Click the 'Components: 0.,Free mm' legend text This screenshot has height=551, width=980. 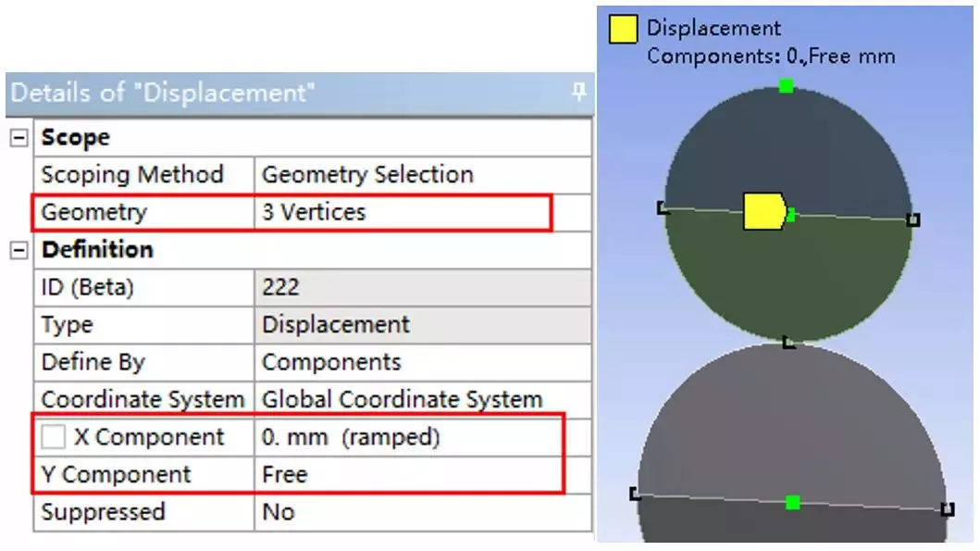tap(771, 56)
